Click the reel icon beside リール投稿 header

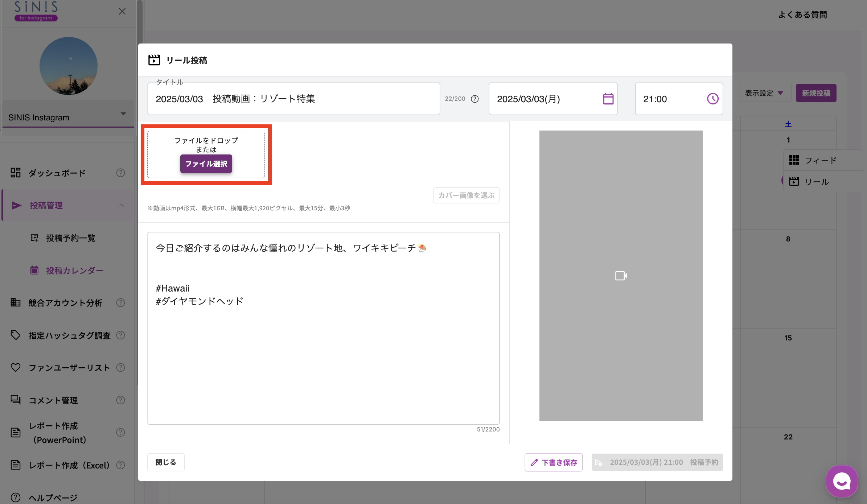point(154,60)
